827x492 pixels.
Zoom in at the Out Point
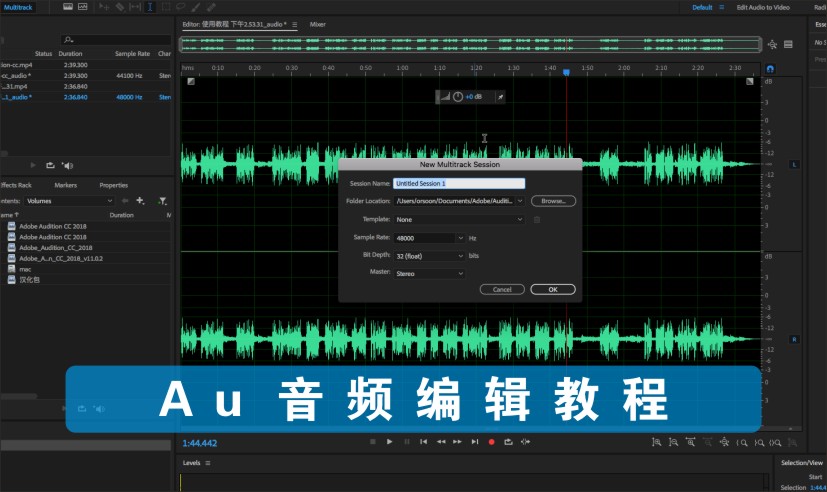point(759,443)
